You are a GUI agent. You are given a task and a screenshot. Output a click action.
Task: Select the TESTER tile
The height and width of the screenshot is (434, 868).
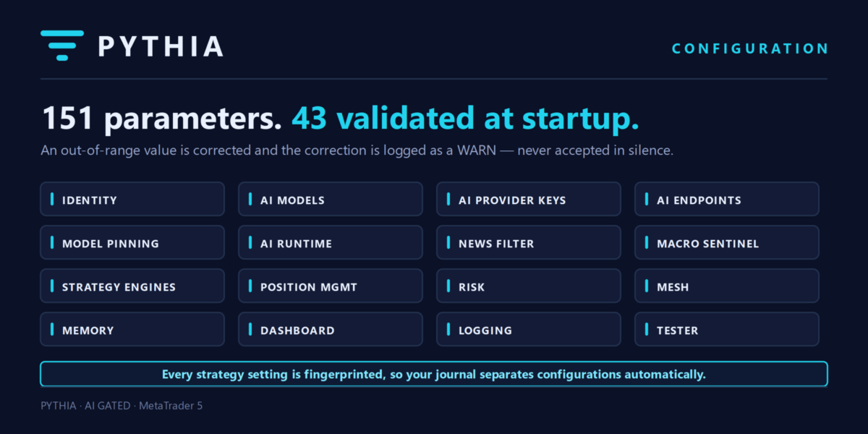click(727, 329)
